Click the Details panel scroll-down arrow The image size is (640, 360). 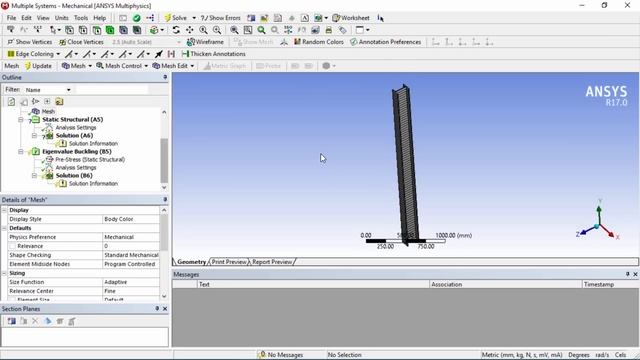[x=164, y=296]
